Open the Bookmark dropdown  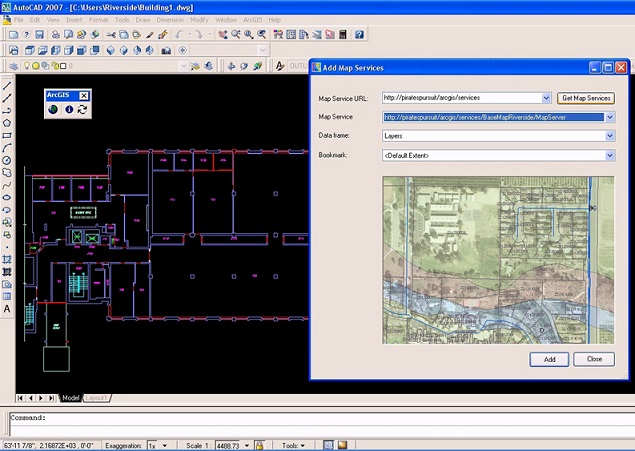coord(610,155)
